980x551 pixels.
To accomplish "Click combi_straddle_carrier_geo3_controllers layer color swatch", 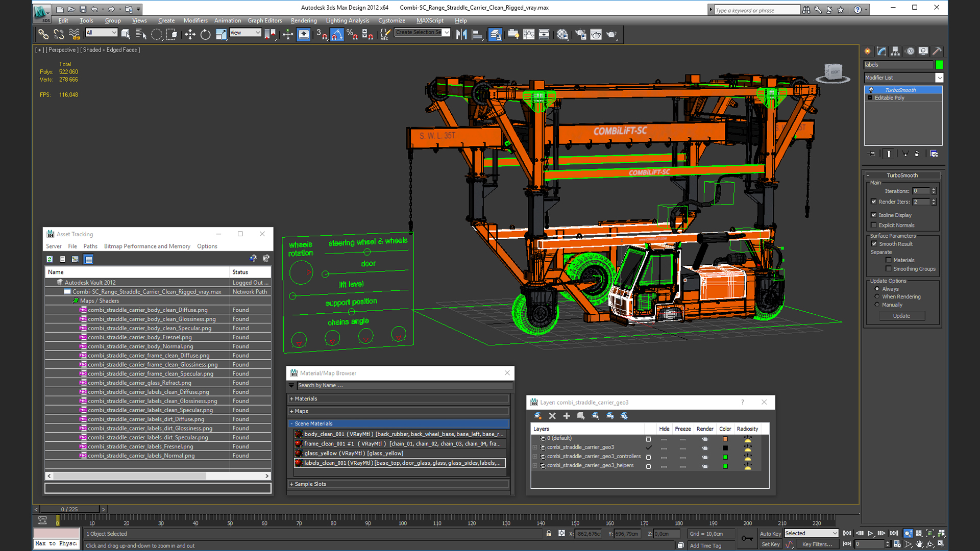I will pyautogui.click(x=725, y=457).
